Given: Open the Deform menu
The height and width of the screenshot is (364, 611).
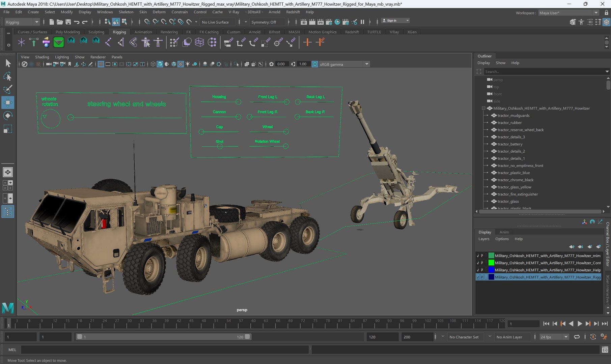Looking at the screenshot, I should 159,12.
